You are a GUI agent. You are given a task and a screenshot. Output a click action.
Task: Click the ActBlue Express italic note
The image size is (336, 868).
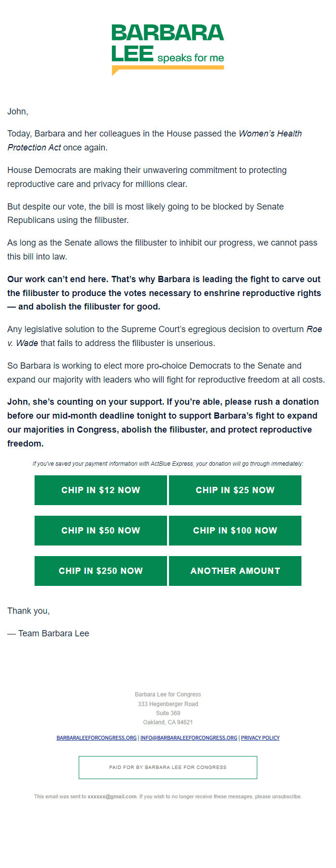pyautogui.click(x=168, y=464)
